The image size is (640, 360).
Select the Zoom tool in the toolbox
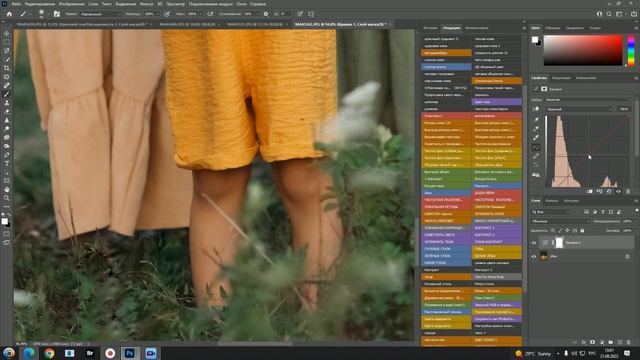(x=7, y=198)
